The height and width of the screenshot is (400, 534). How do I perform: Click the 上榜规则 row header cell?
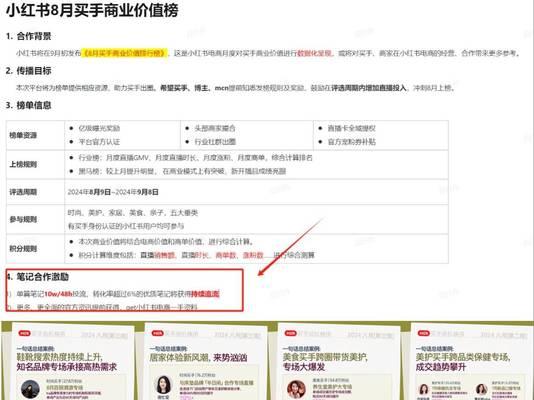pyautogui.click(x=35, y=164)
